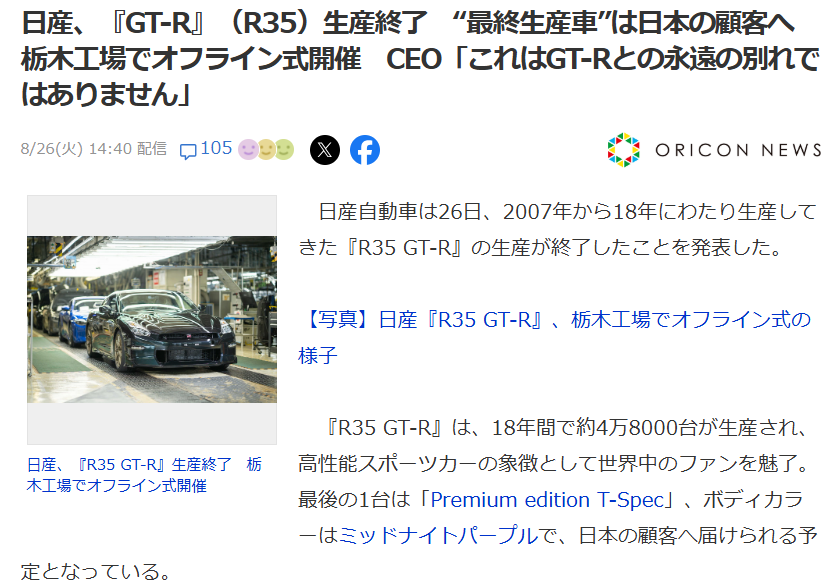Open the photo caption link under the image
The height and width of the screenshot is (583, 832).
click(144, 475)
